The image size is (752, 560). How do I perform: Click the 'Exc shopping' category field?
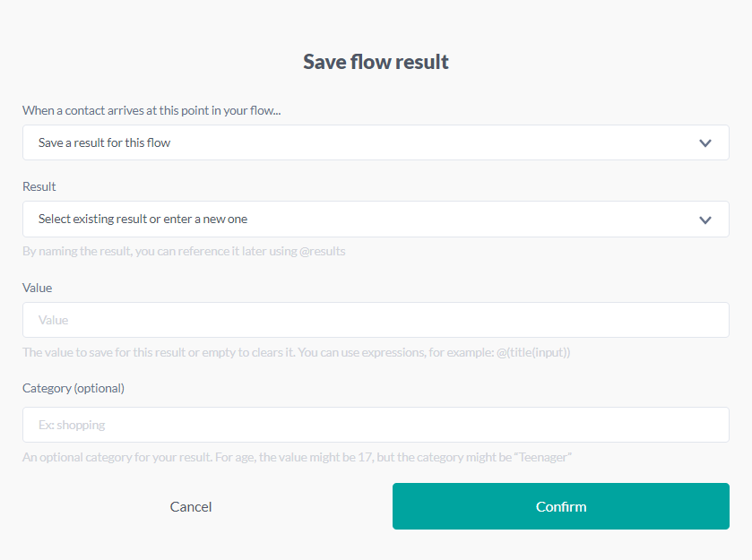click(x=376, y=425)
